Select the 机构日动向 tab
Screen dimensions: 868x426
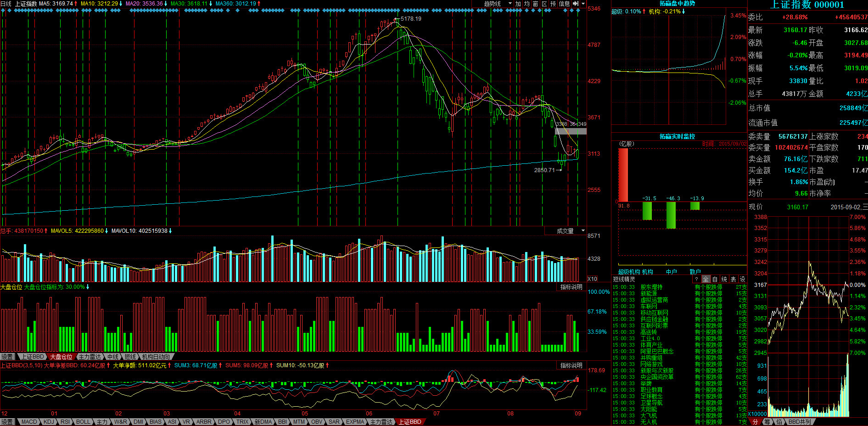pos(156,357)
